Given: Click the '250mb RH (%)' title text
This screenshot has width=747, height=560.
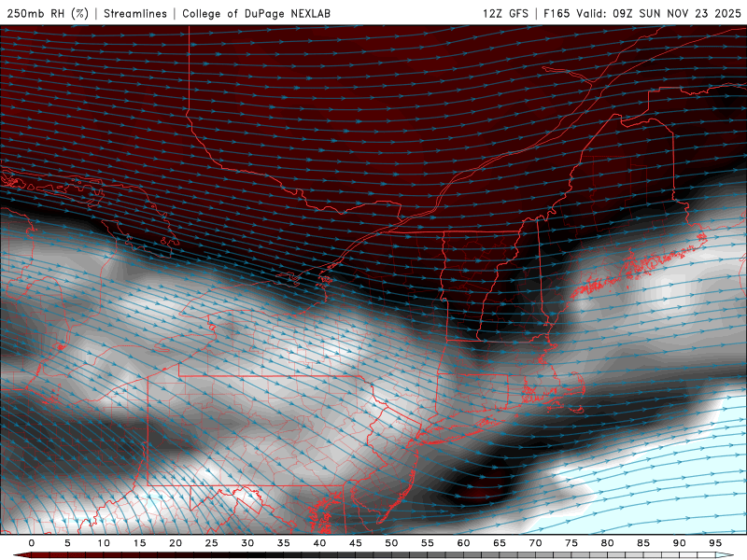Looking at the screenshot, I should [x=48, y=13].
